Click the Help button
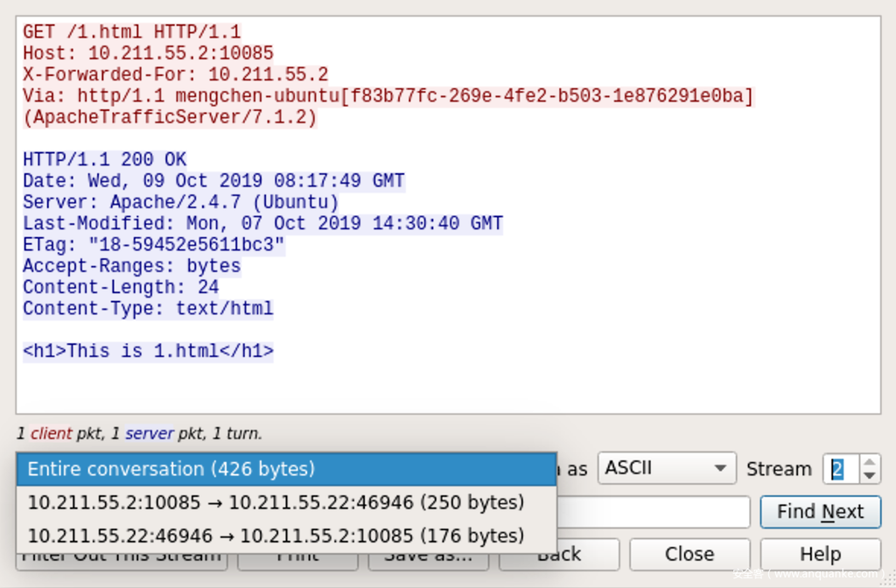Viewport: 896px width, 588px height. click(x=820, y=554)
